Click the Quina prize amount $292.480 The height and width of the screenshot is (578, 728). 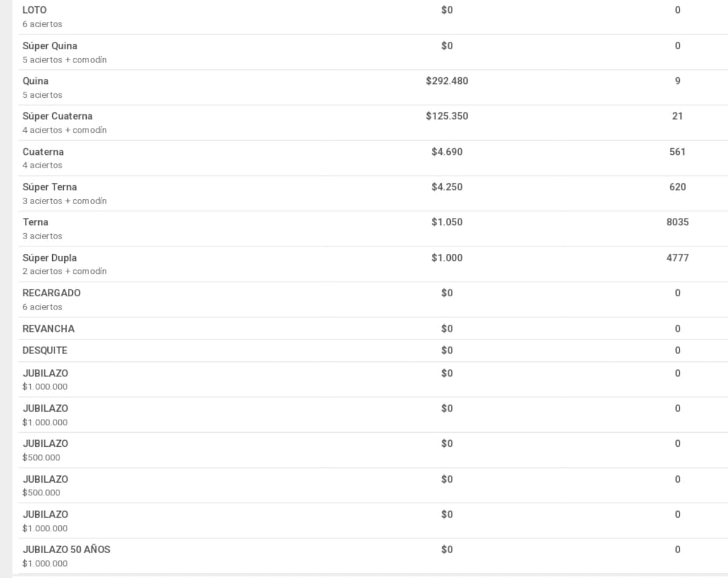click(447, 81)
